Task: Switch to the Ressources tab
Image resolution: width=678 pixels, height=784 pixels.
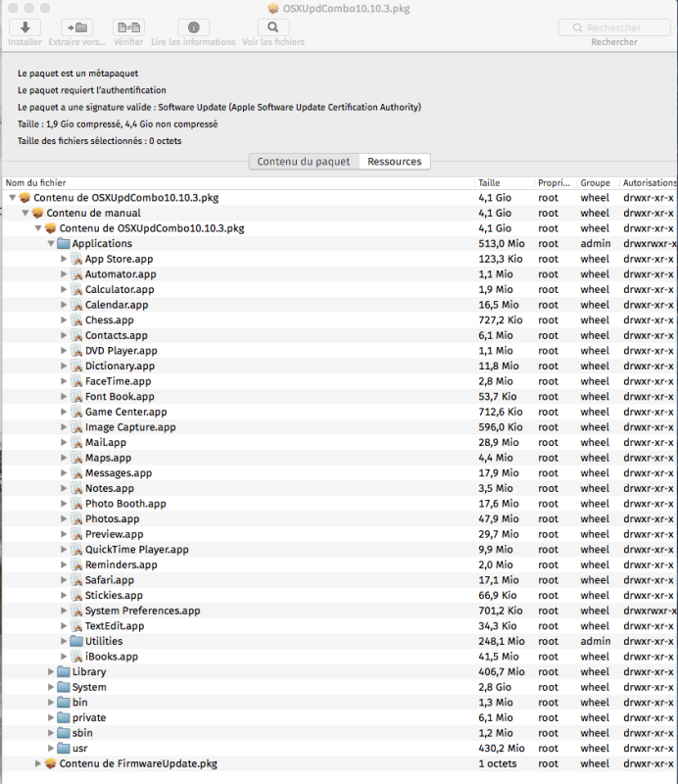Action: (x=394, y=162)
